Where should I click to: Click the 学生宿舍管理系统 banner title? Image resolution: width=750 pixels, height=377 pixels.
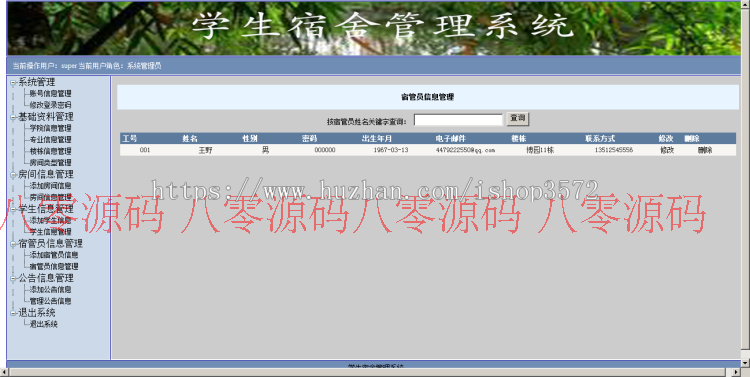(x=383, y=25)
